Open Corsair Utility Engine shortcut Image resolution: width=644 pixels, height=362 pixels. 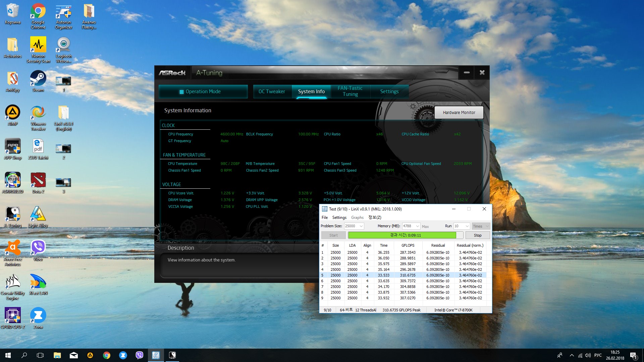tap(13, 282)
